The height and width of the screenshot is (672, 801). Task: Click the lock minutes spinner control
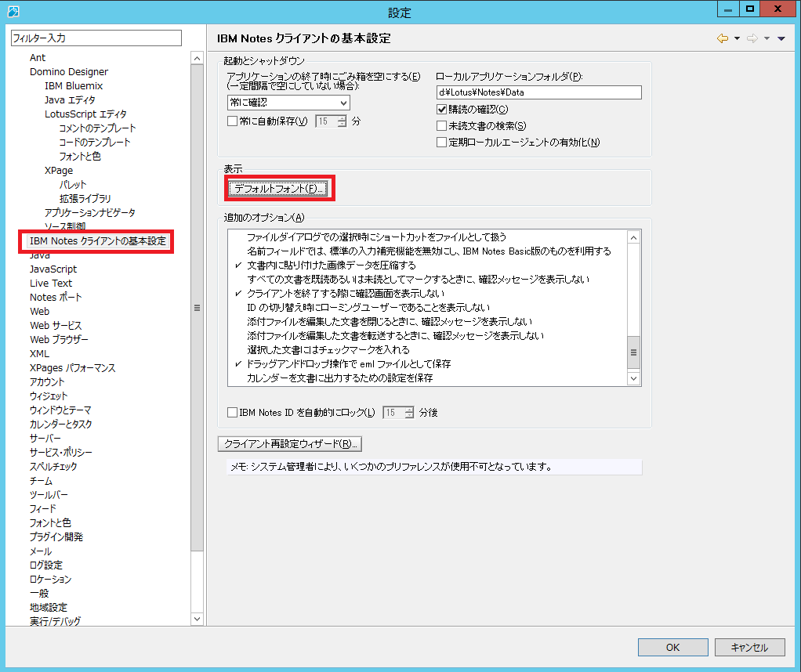409,413
